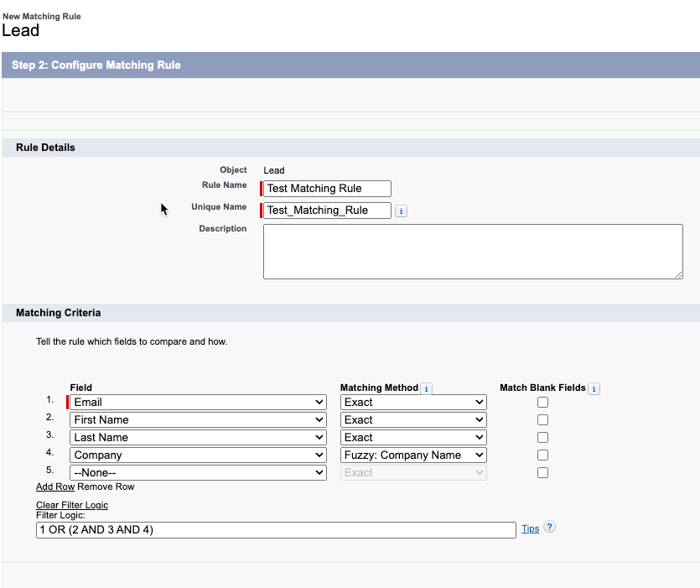Click the Rule Name input field

pyautogui.click(x=327, y=189)
